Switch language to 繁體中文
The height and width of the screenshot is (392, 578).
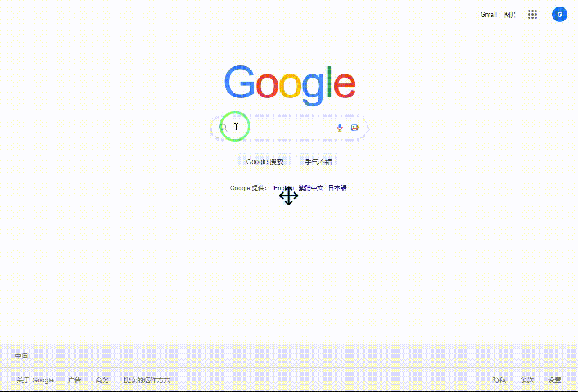click(x=311, y=188)
